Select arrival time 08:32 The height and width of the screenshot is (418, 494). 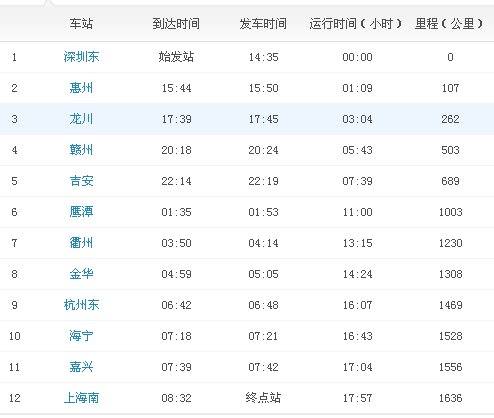(176, 398)
